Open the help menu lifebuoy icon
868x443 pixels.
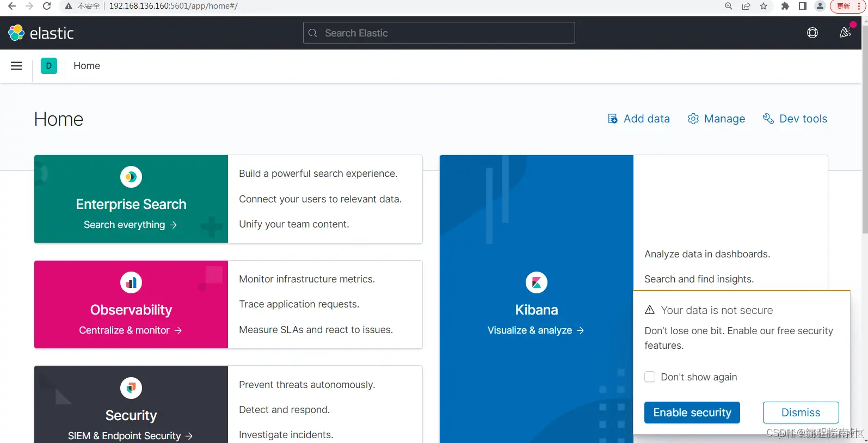[x=812, y=33]
